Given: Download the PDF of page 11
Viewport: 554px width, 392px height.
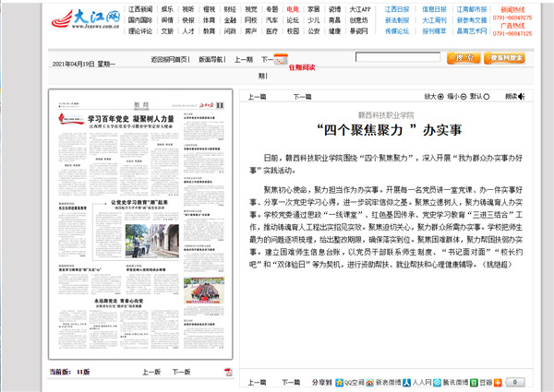Looking at the screenshot, I should [228, 372].
